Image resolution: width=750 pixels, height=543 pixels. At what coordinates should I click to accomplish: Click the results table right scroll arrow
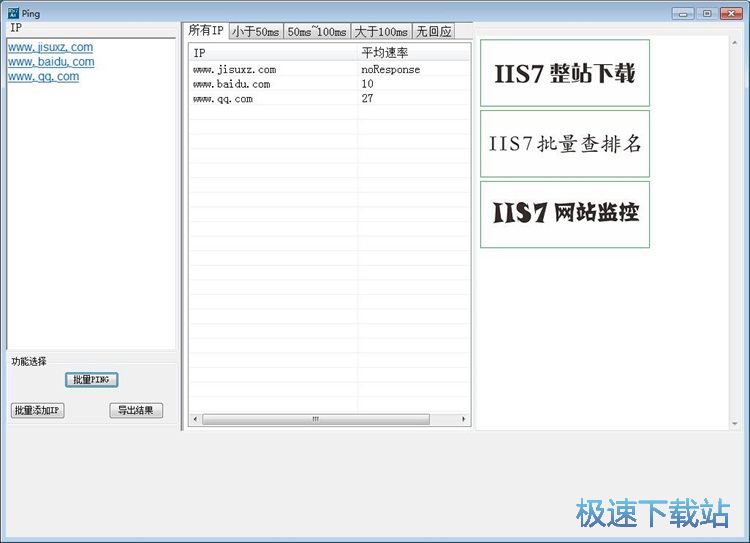pos(463,419)
